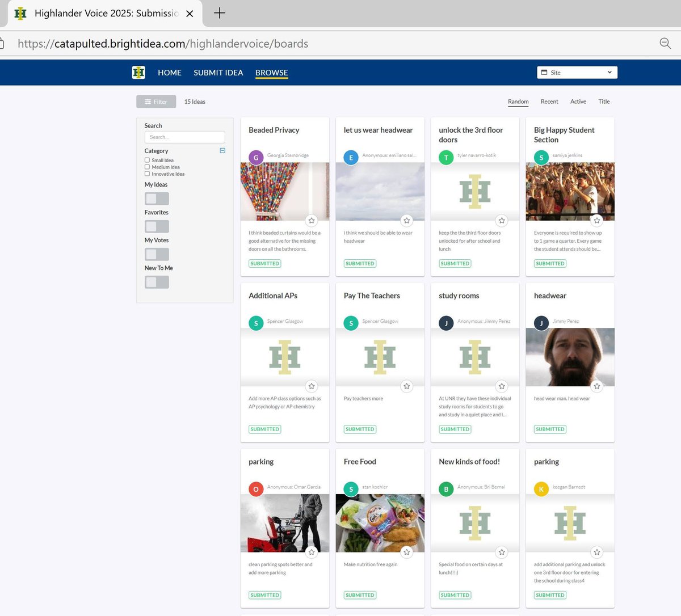Click the star on the headwear card
Viewport: 681px width, 616px height.
596,386
